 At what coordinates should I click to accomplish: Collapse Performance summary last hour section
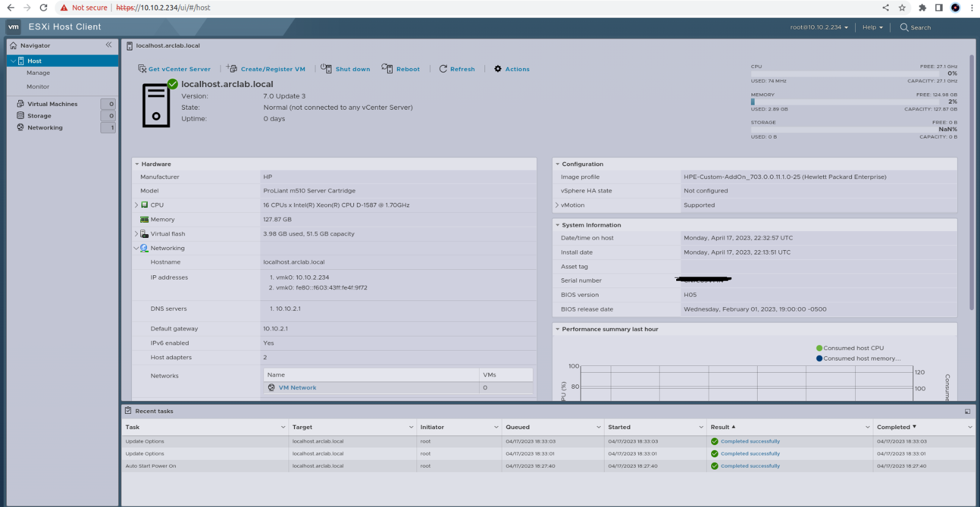click(x=557, y=329)
